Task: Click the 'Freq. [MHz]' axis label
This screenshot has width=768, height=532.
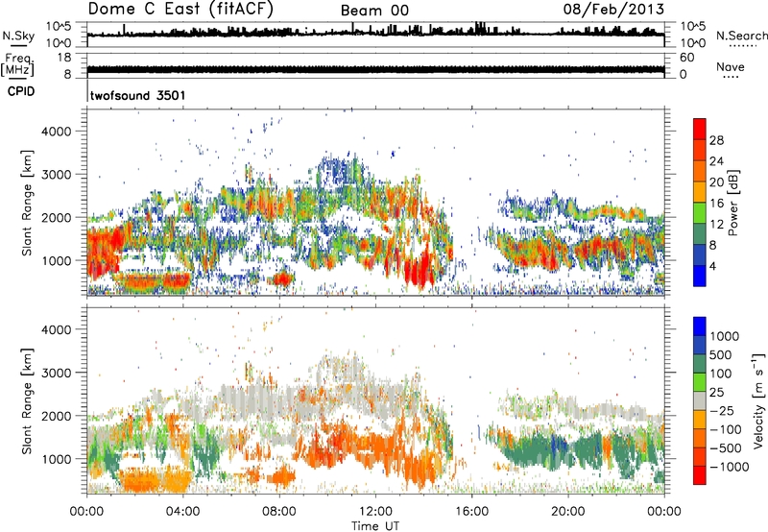Action: coord(17,65)
